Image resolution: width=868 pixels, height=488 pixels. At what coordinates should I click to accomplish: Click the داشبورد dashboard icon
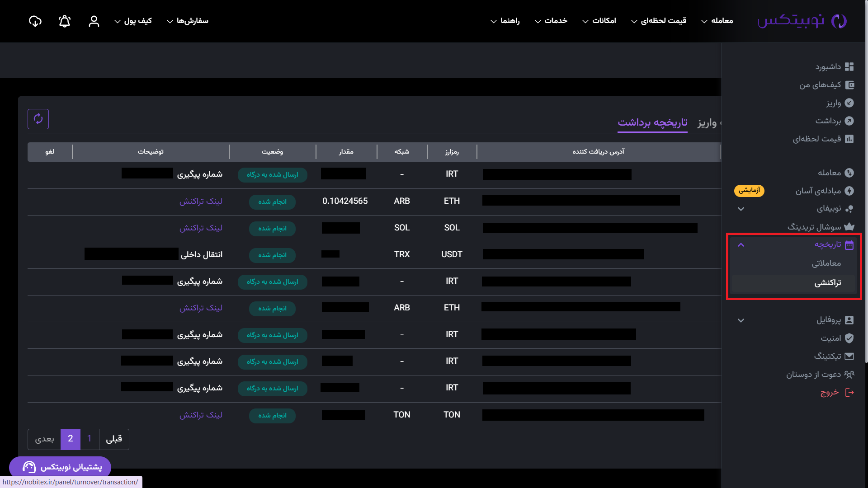(849, 66)
